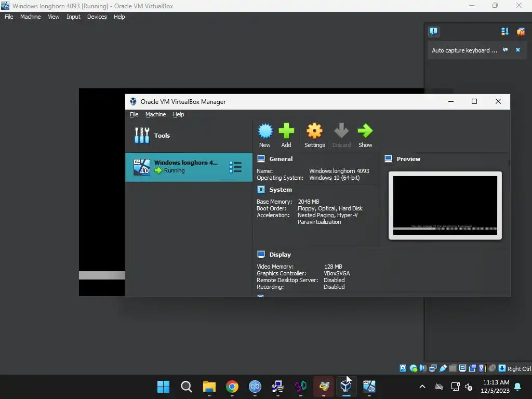Expand the hidden system tray icons chevron
The image size is (532, 399).
tap(422, 387)
